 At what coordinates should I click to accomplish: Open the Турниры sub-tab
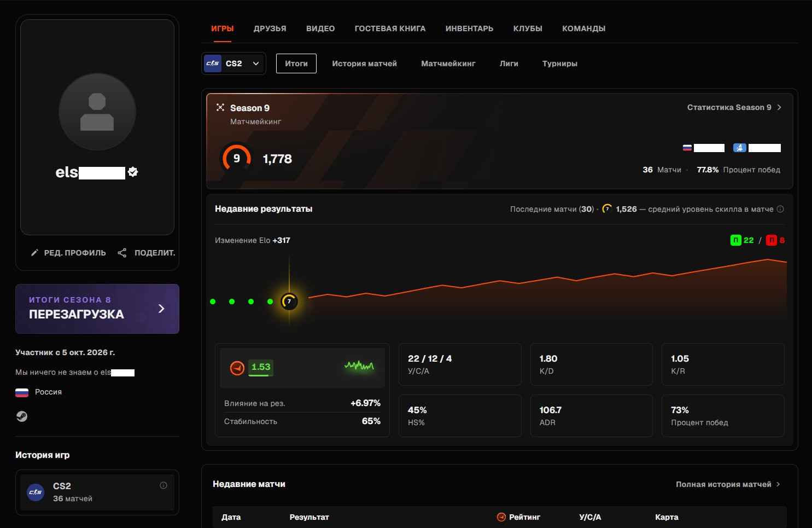tap(560, 63)
